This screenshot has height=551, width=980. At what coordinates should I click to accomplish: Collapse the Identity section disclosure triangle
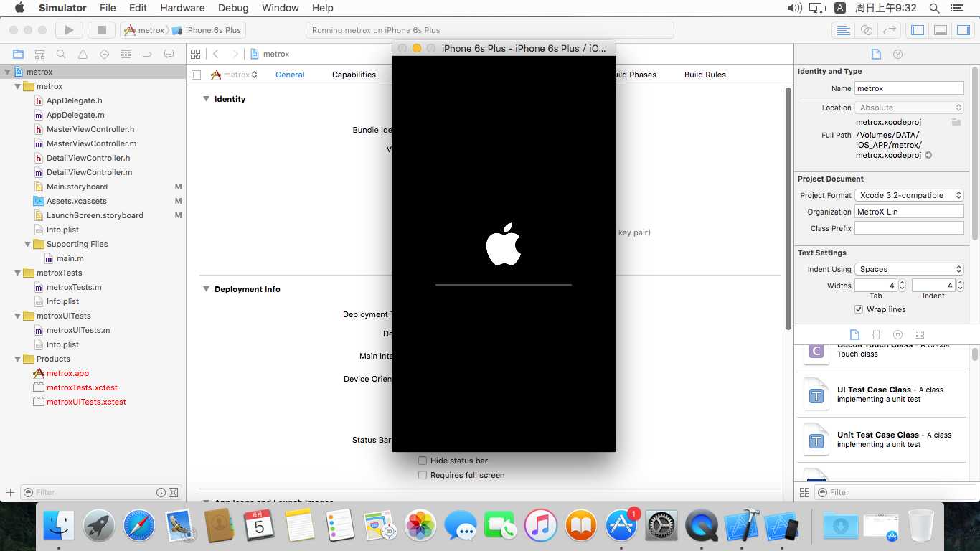(x=206, y=99)
